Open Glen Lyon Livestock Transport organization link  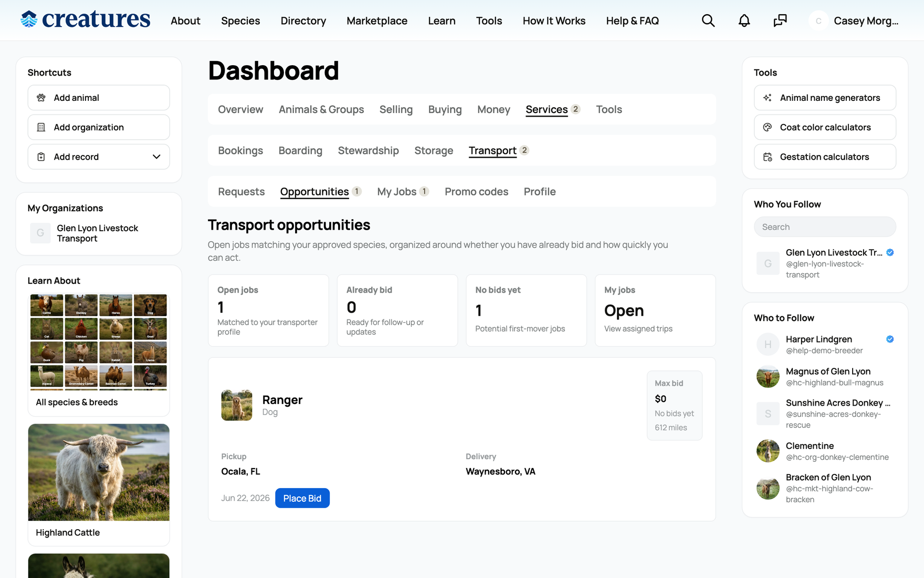pyautogui.click(x=97, y=233)
